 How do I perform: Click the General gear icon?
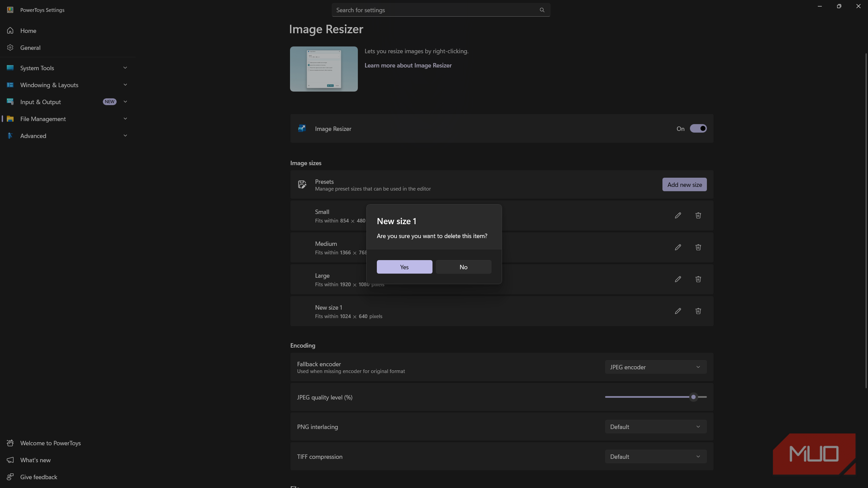(x=10, y=47)
